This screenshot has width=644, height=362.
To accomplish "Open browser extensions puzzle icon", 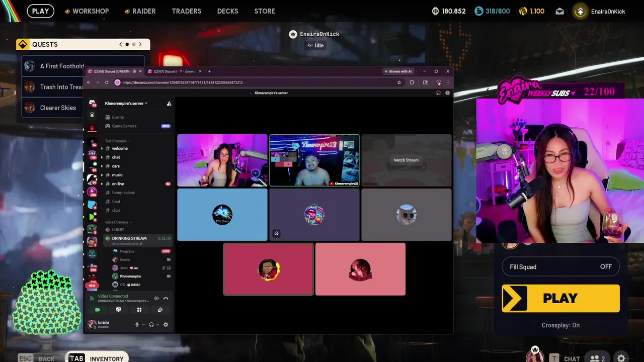I will 412,82.
